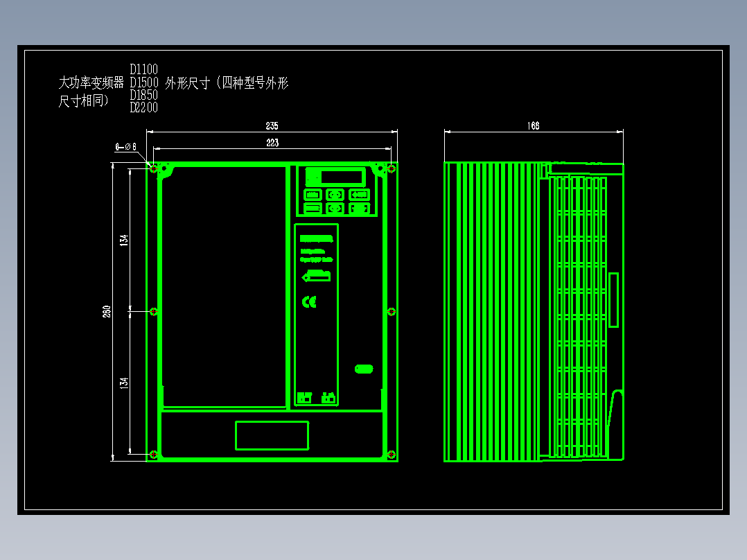Select the rectangle in the bottom cover
Screen dimensions: 747x560
point(272,435)
